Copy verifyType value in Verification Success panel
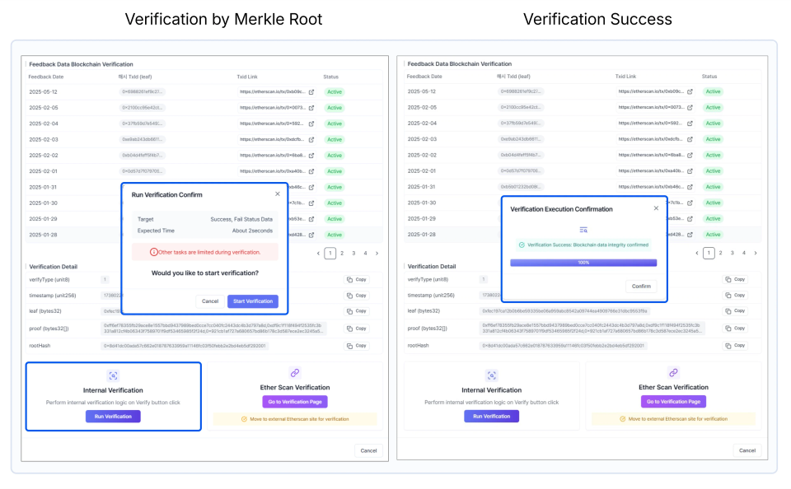 (735, 279)
